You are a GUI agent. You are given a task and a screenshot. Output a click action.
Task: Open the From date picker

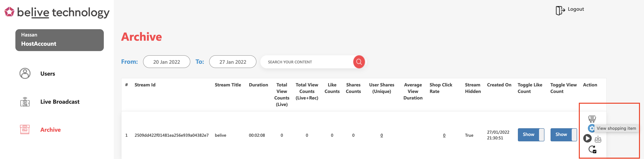pos(166,62)
